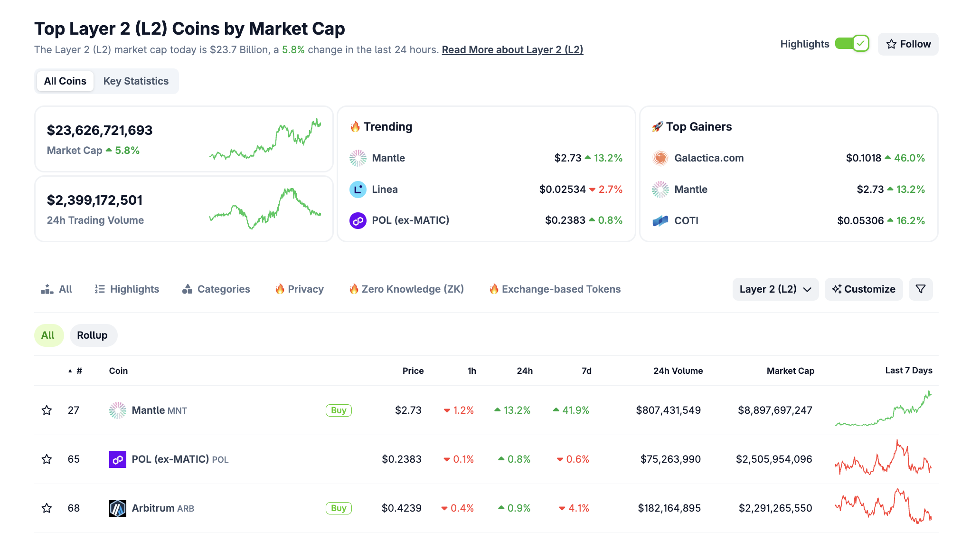
Task: Open Read More about Layer 2 link
Action: click(512, 49)
